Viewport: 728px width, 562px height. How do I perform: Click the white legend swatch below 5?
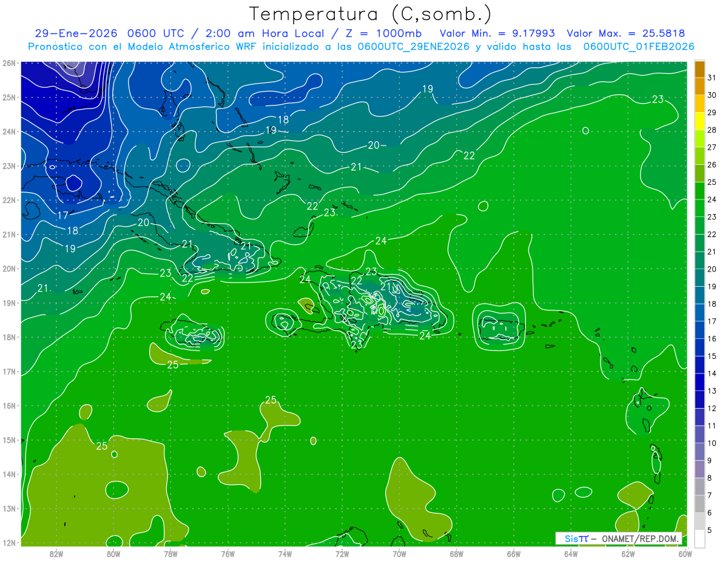(x=699, y=539)
